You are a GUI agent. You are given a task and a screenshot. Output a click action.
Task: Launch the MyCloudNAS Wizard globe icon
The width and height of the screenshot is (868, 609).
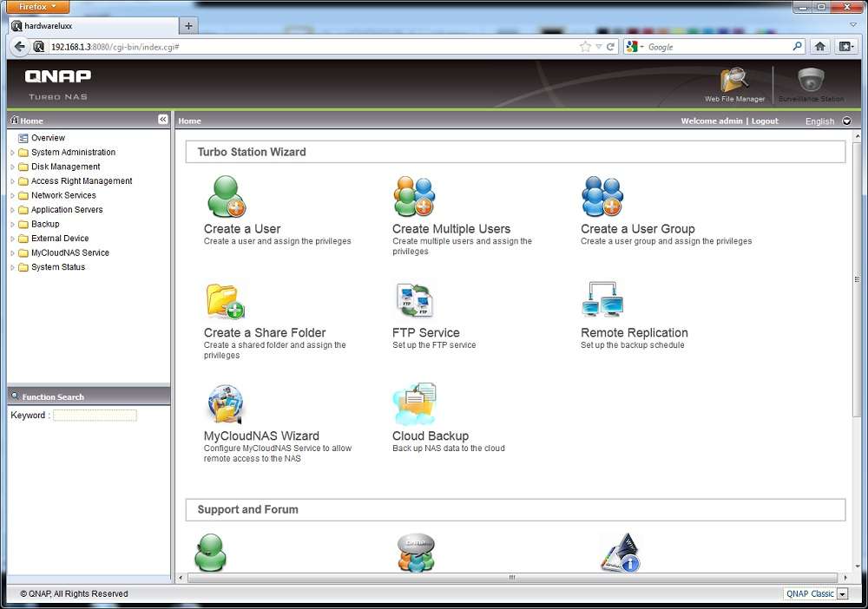coord(226,403)
